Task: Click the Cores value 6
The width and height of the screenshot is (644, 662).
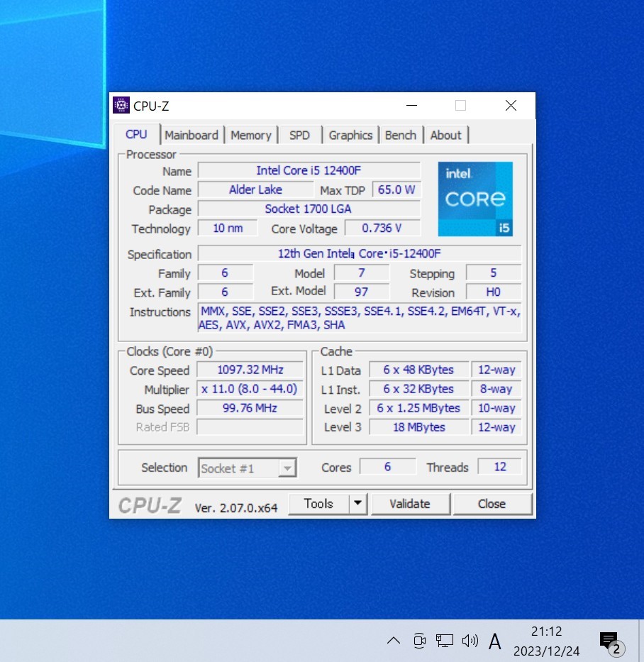Action: point(387,467)
